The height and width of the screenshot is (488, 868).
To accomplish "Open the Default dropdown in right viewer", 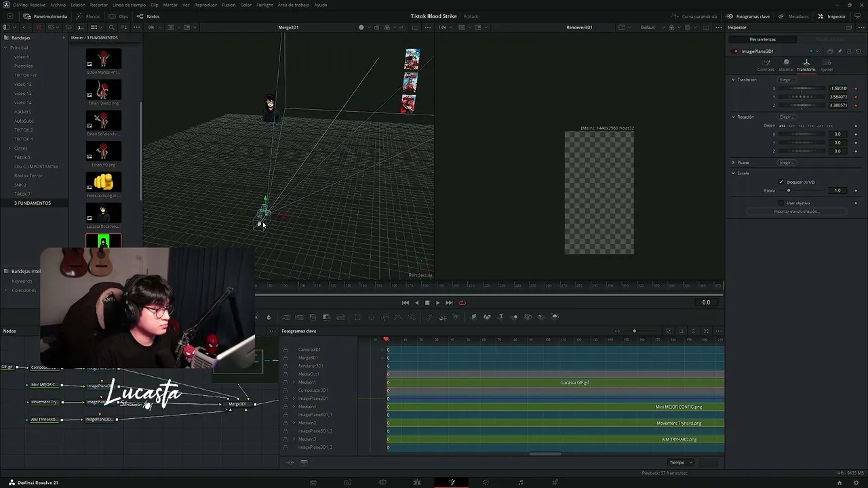I will 651,27.
